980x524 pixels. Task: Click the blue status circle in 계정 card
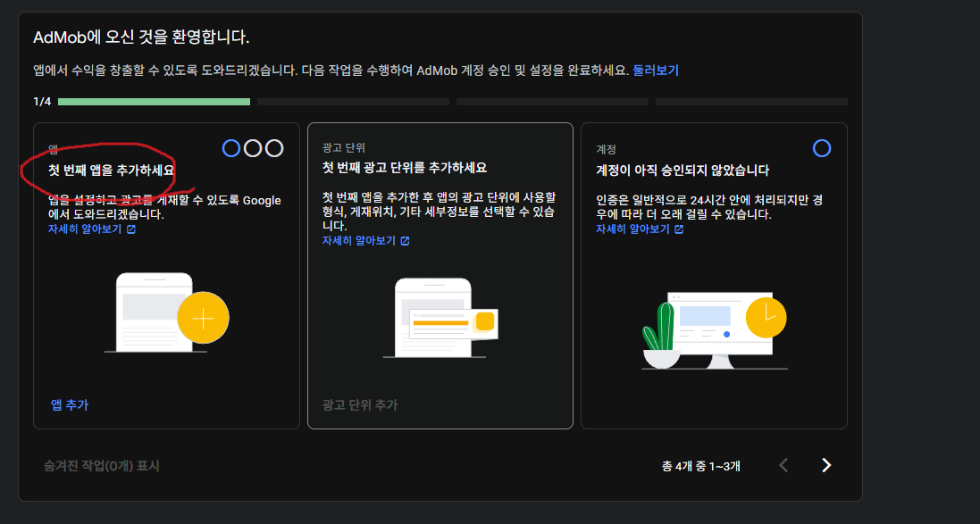[x=822, y=148]
